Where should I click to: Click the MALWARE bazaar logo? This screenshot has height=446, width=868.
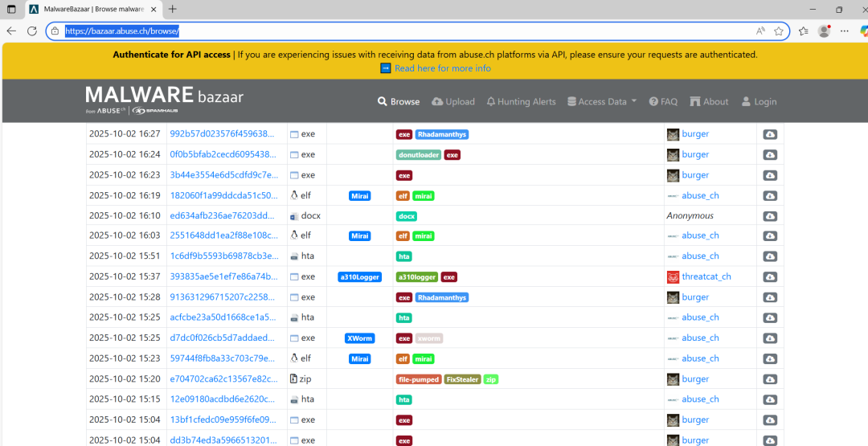point(165,100)
